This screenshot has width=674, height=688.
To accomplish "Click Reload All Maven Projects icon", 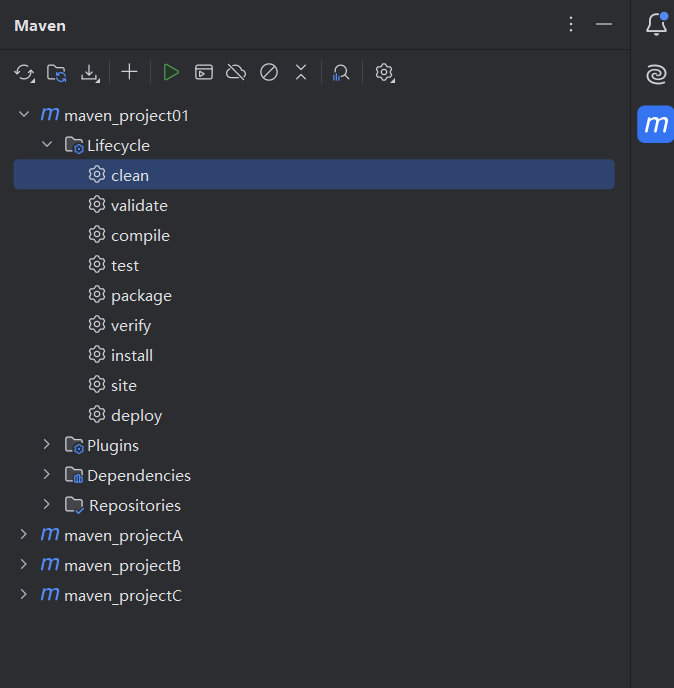I will pos(24,73).
